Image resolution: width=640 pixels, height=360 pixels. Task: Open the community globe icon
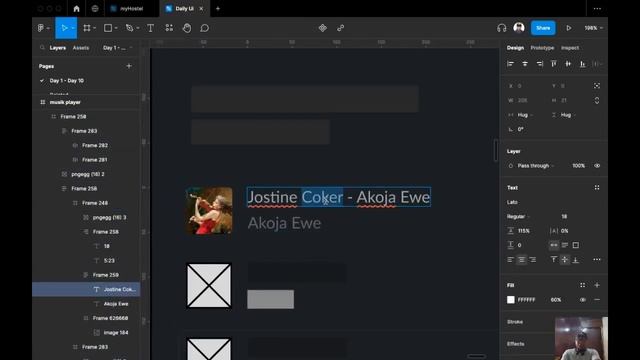point(95,9)
